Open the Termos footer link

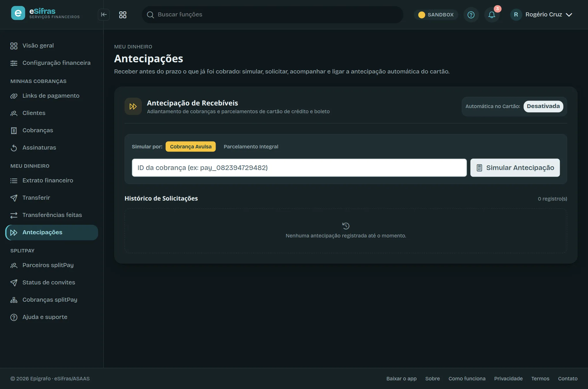point(540,379)
